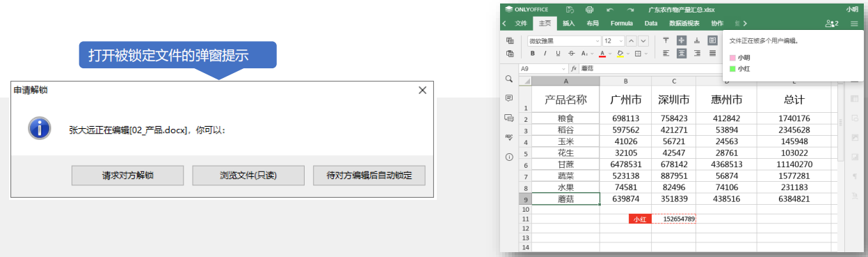
Task: Switch to the 协作 tab
Action: click(717, 24)
